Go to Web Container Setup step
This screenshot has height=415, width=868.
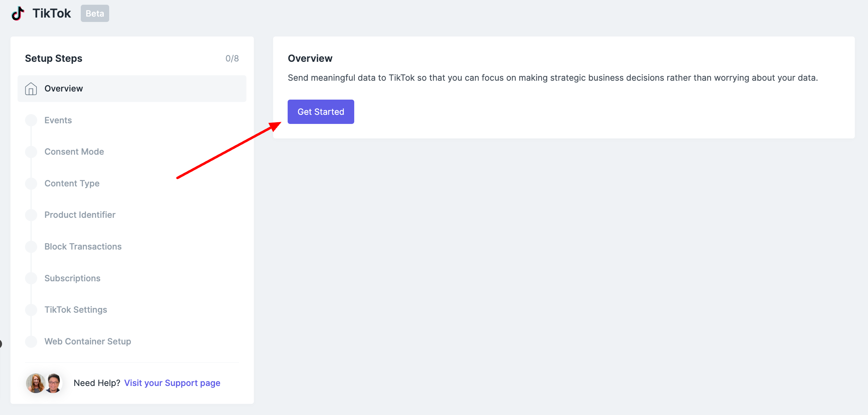(88, 341)
